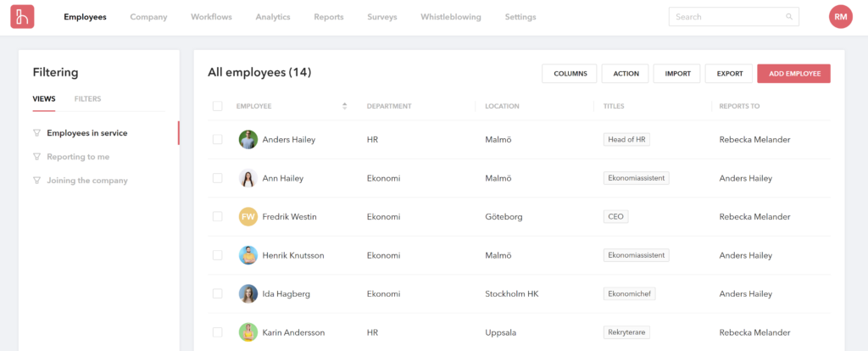Click Henrik Knutsson's avatar icon
Screen dimensions: 868x351
248,255
